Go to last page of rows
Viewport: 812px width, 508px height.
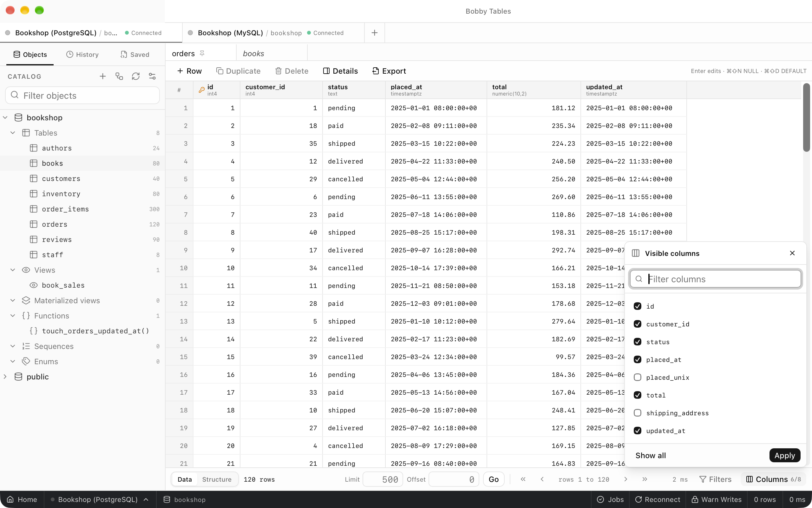[645, 479]
